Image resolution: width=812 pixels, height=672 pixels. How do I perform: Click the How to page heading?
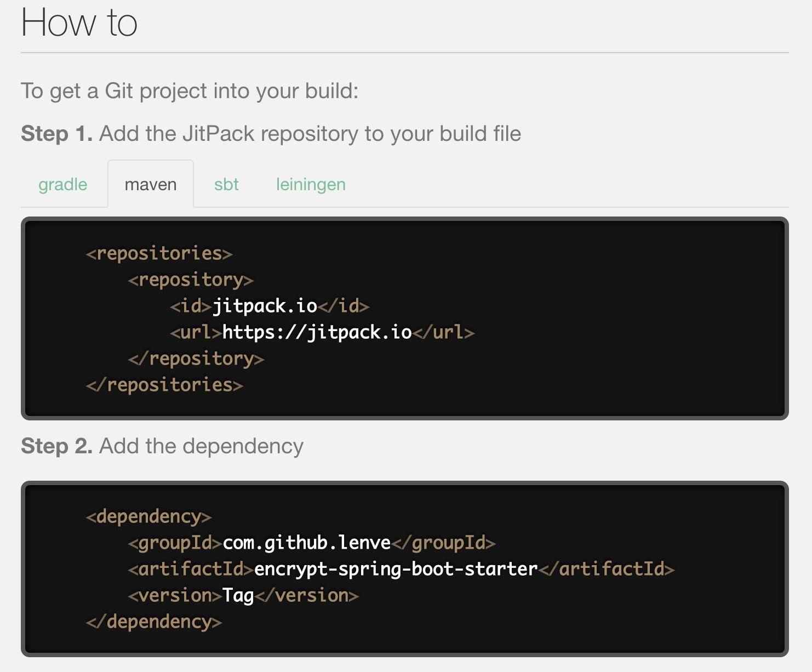coord(79,22)
